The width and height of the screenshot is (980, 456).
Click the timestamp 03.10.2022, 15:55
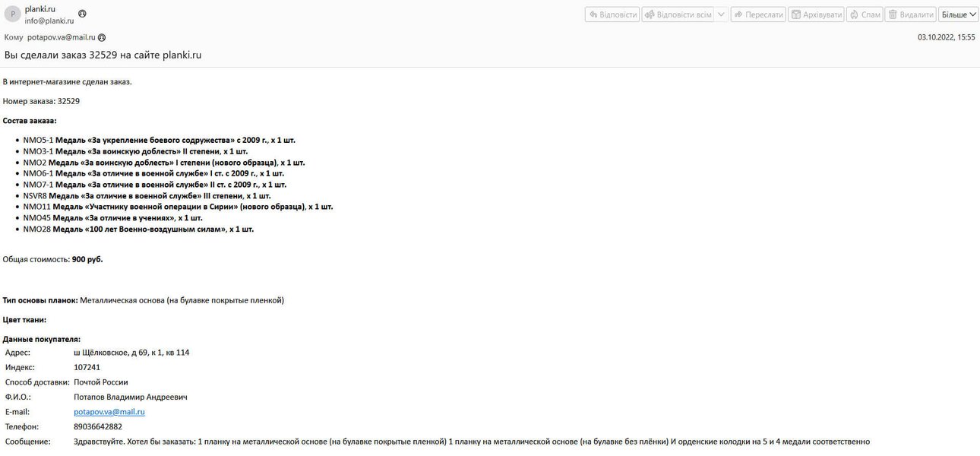click(x=946, y=37)
